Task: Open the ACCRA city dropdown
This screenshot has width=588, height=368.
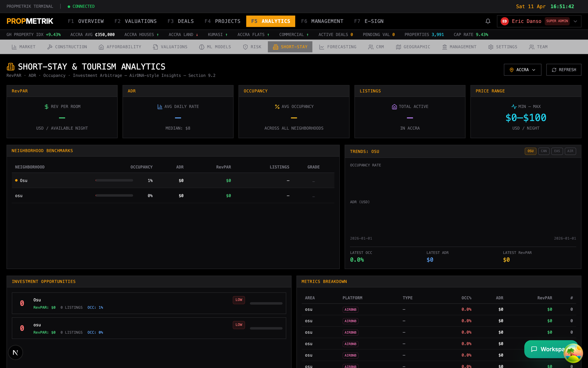Action: pyautogui.click(x=522, y=70)
